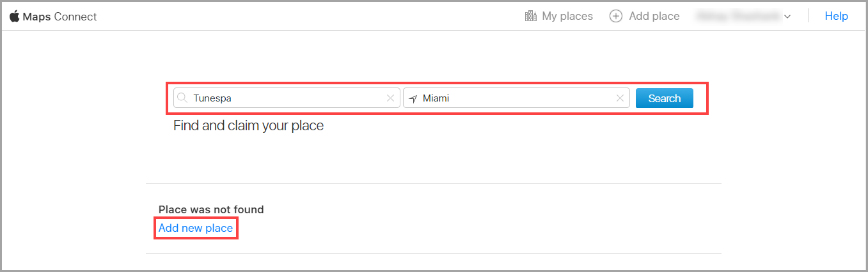The height and width of the screenshot is (272, 868).
Task: Click the Apple logo in header
Action: click(14, 16)
